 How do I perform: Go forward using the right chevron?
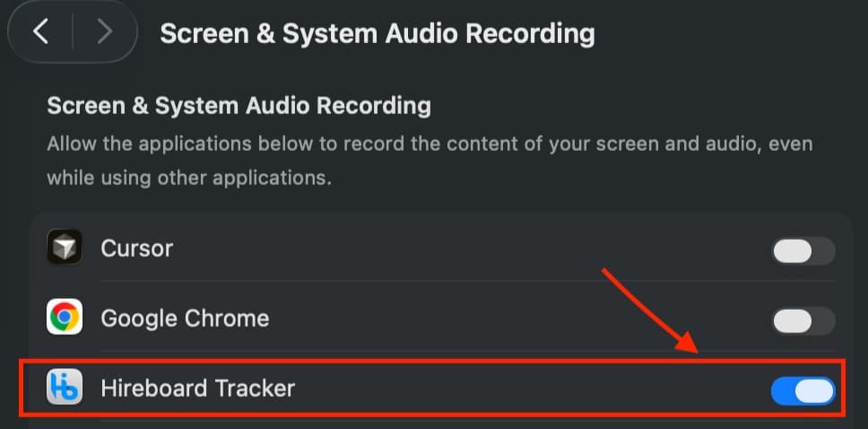pyautogui.click(x=104, y=31)
